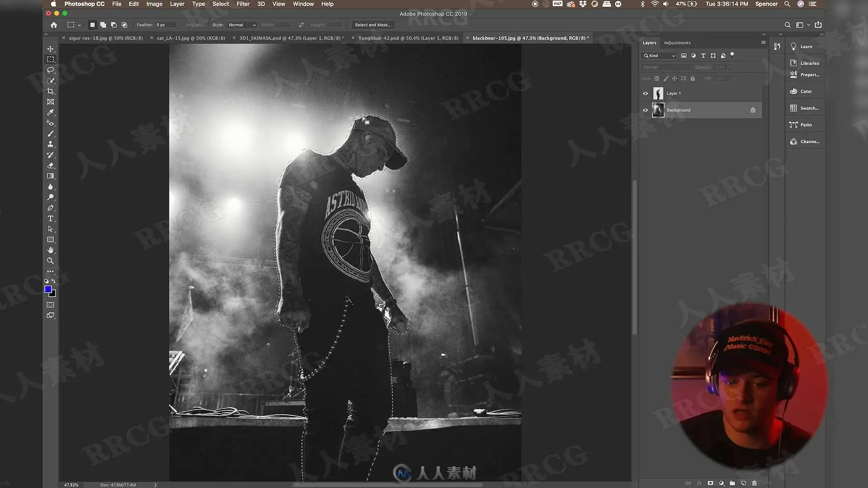The width and height of the screenshot is (868, 488).
Task: Choose New selection mode button
Action: tap(92, 25)
